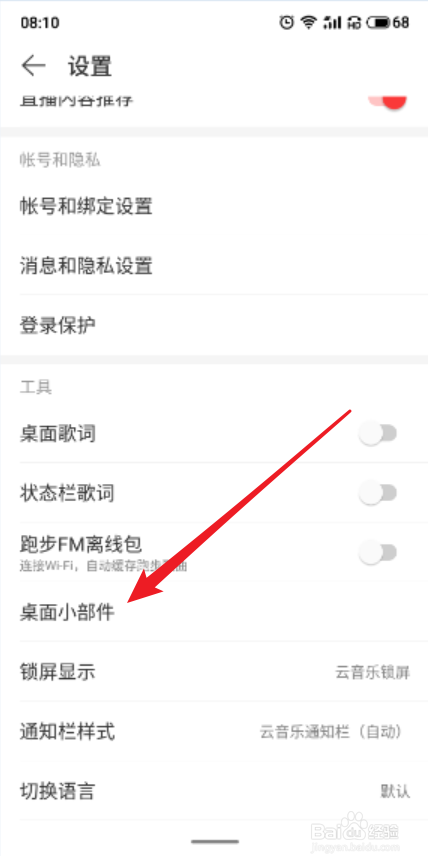Tap the cellular signal icon

point(331,22)
